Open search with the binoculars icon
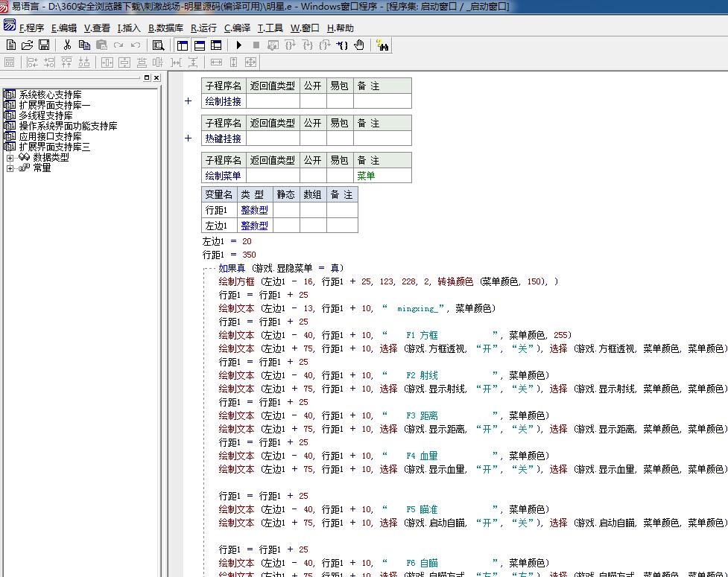 click(x=383, y=45)
